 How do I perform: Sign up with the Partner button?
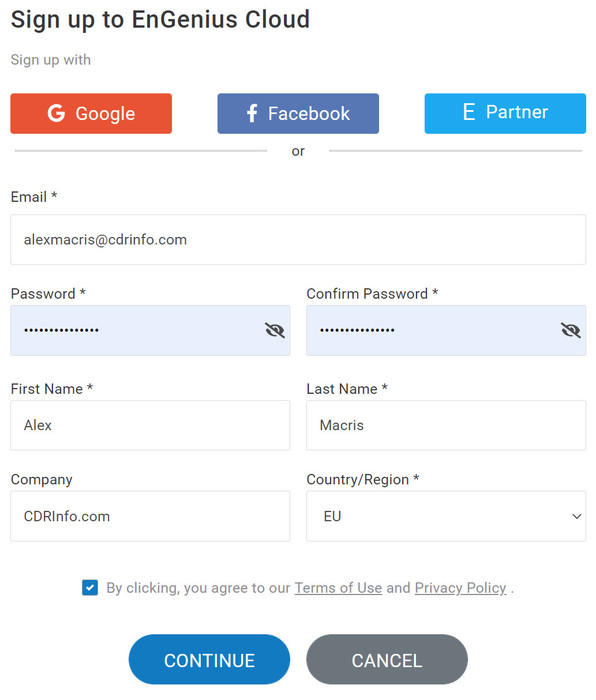click(505, 113)
